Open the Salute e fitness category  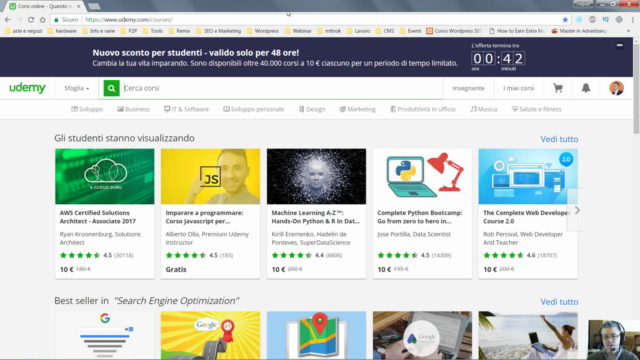(537, 109)
